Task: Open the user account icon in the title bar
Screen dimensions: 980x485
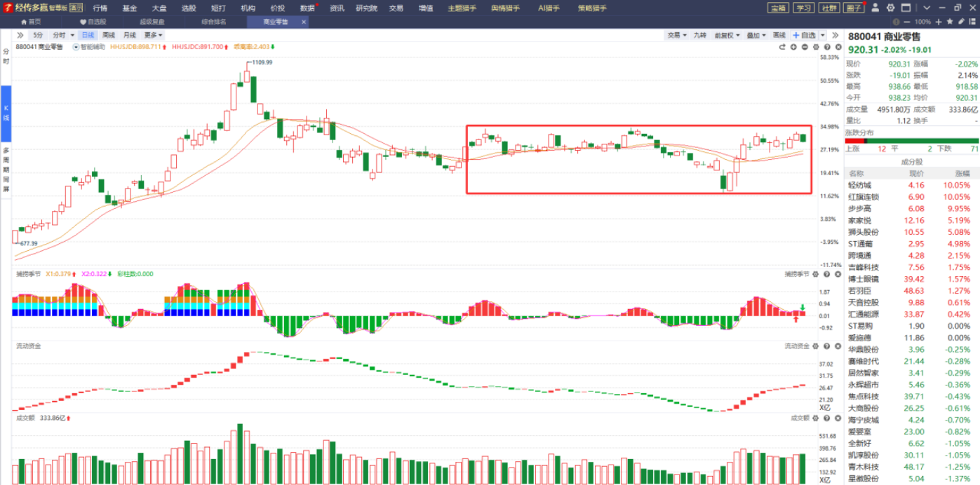Action: pos(875,8)
